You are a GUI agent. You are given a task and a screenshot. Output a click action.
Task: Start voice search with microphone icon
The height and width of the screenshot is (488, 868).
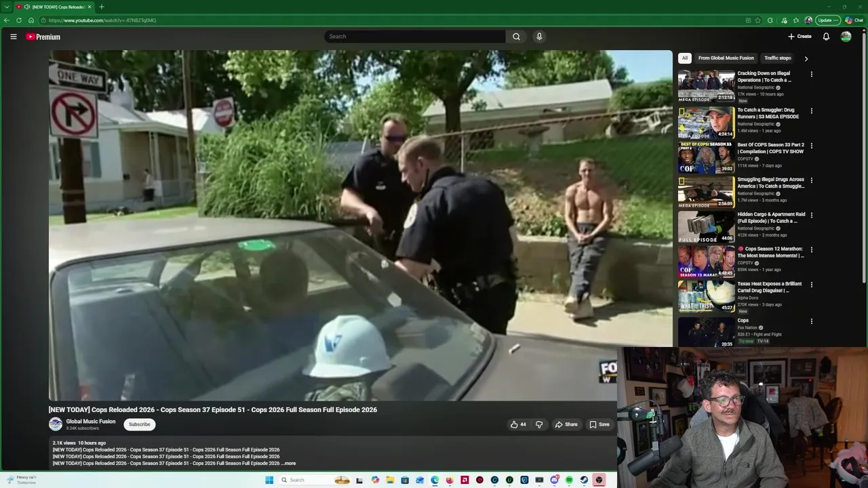tap(539, 37)
